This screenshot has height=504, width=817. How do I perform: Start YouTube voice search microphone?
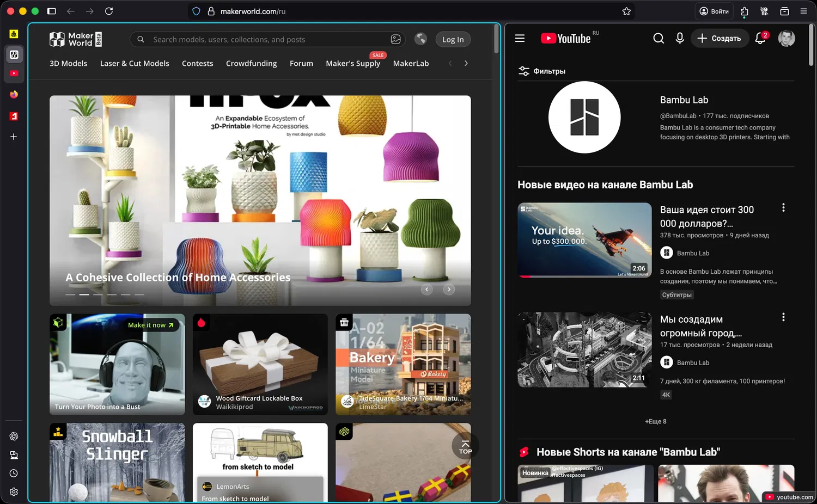point(680,38)
